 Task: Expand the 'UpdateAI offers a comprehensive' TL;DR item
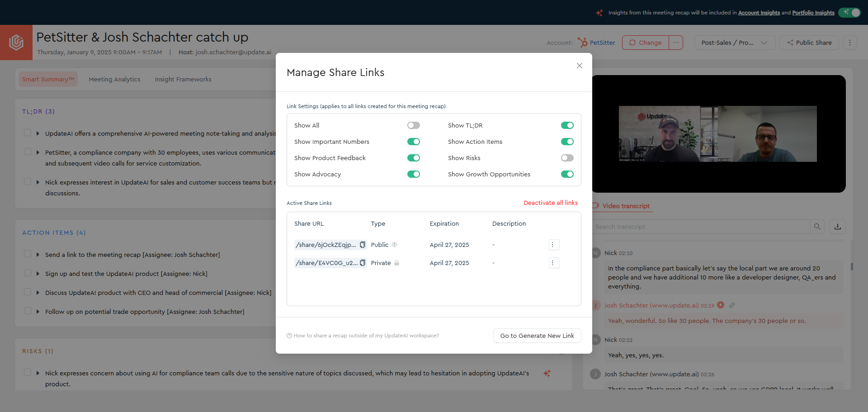pyautogui.click(x=38, y=133)
